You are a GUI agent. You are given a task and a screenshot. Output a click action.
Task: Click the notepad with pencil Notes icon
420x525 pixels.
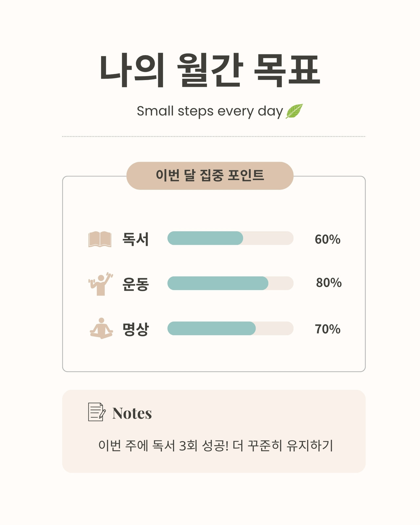coord(97,412)
